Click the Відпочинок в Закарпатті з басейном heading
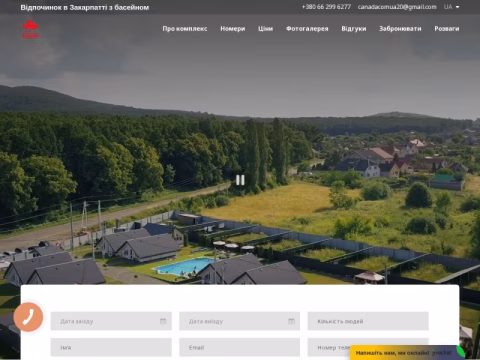 [x=85, y=7]
